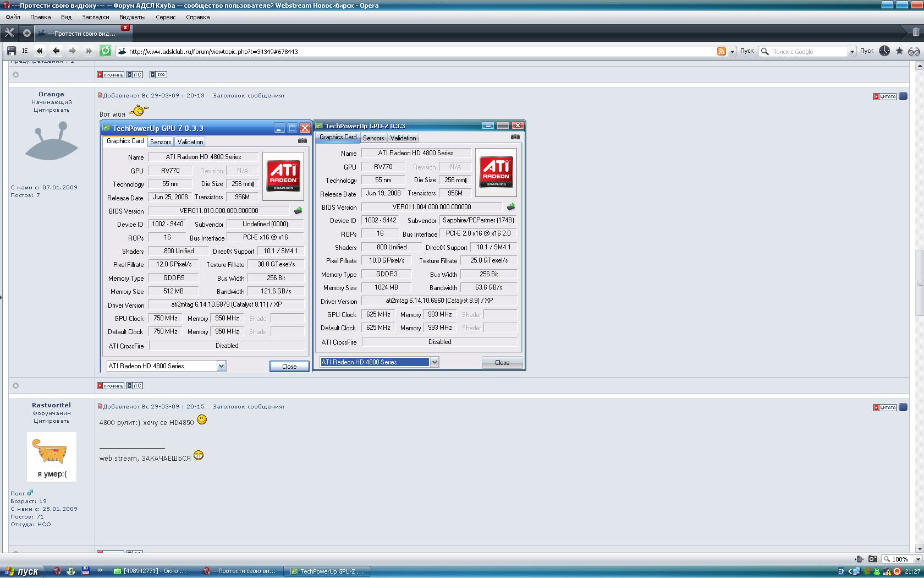Go back with the left arrow button
This screenshot has width=924, height=578.
(56, 51)
